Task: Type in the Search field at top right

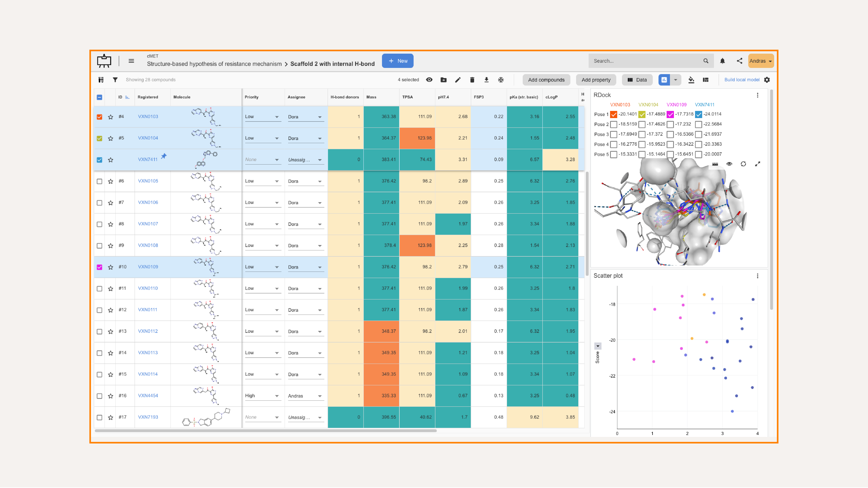Action: pos(650,61)
